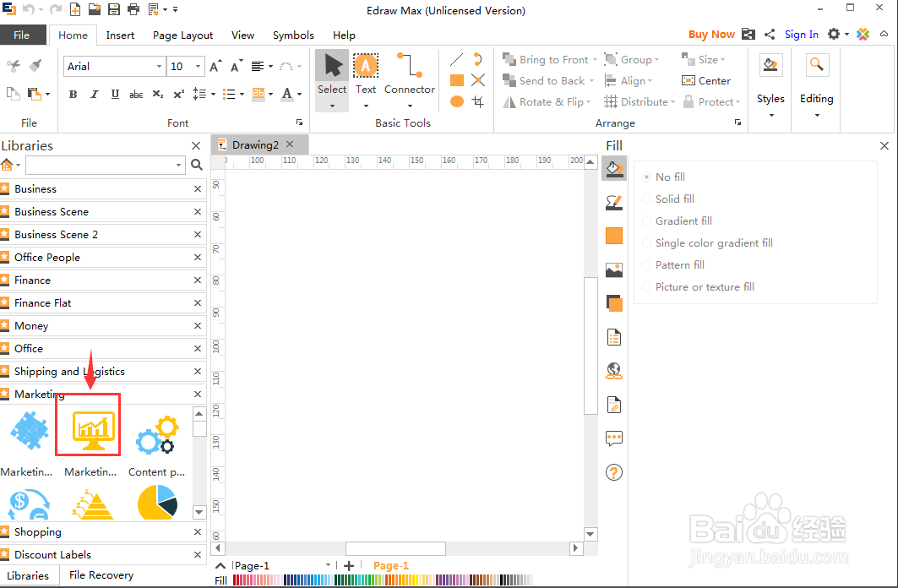Image resolution: width=898 pixels, height=588 pixels.
Task: Click the Buy Now link
Action: (x=711, y=35)
